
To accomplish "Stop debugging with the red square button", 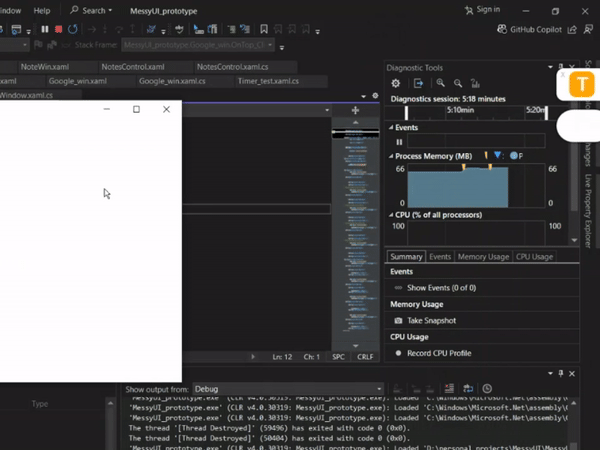I will click(x=59, y=29).
